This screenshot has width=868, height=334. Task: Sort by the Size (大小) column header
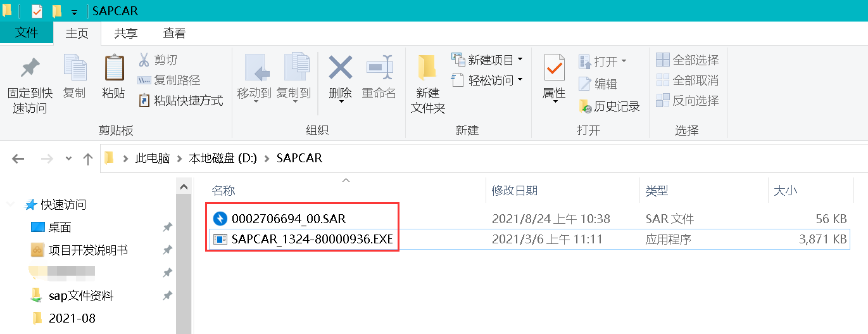(x=786, y=191)
